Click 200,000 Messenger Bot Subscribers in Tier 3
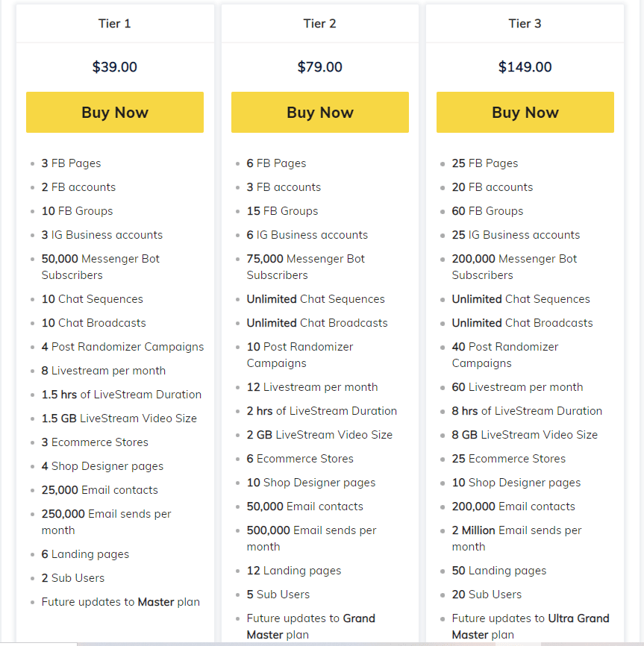This screenshot has height=646, width=644. pyautogui.click(x=514, y=266)
